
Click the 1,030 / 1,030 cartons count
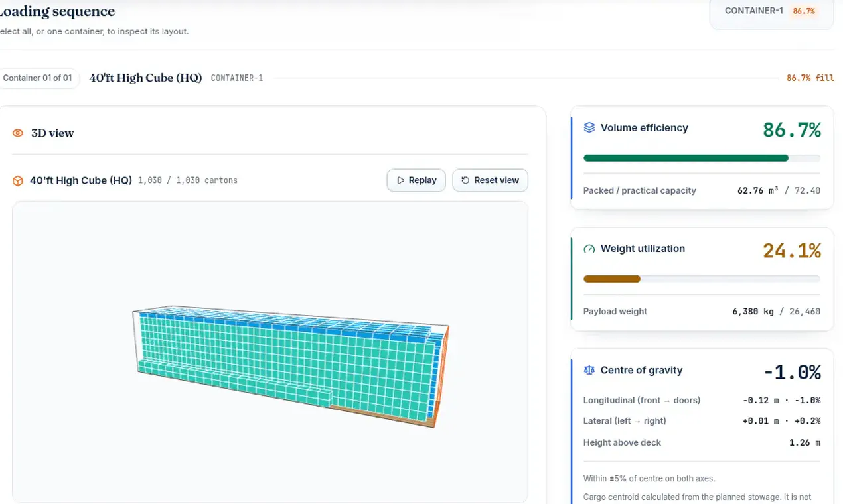pos(188,180)
